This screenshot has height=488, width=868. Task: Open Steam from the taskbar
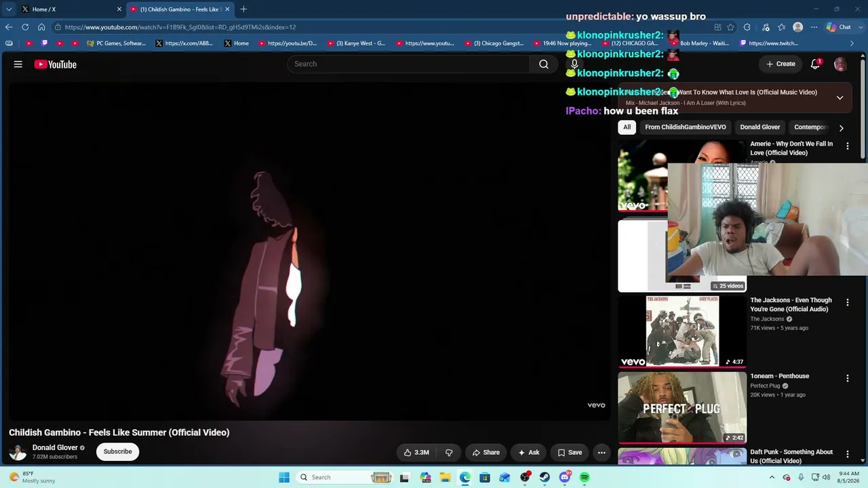click(x=545, y=477)
